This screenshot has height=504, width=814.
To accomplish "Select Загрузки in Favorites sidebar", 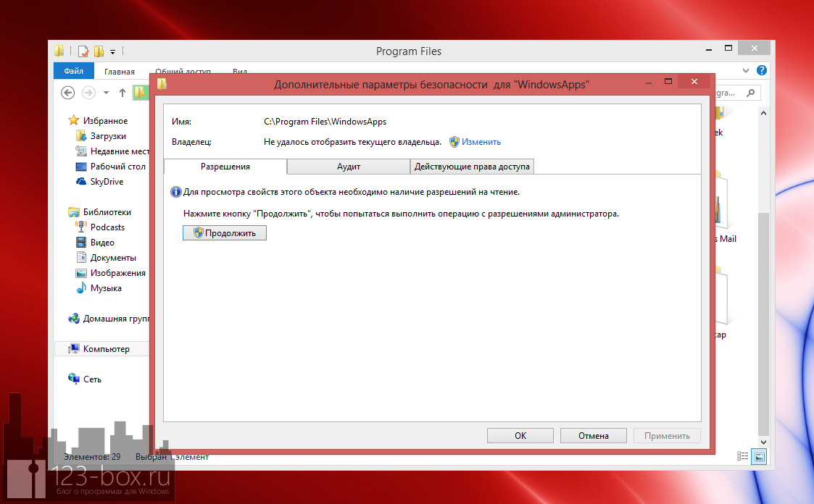I will click(x=108, y=136).
